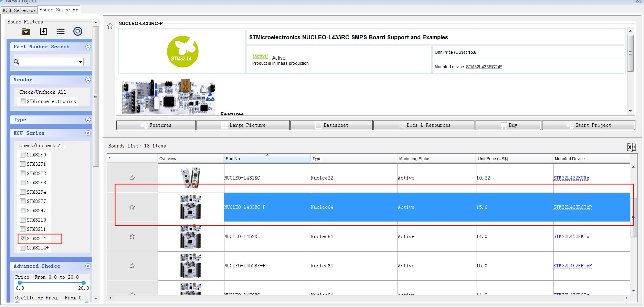Image resolution: width=644 pixels, height=307 pixels.
Task: Open the part number search dropdown arrow
Action: pos(80,62)
